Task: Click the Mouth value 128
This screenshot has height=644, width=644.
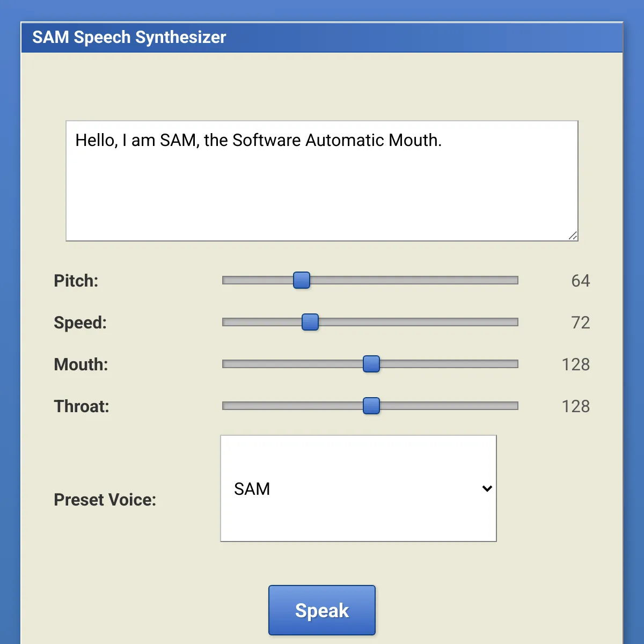Action: [x=576, y=364]
